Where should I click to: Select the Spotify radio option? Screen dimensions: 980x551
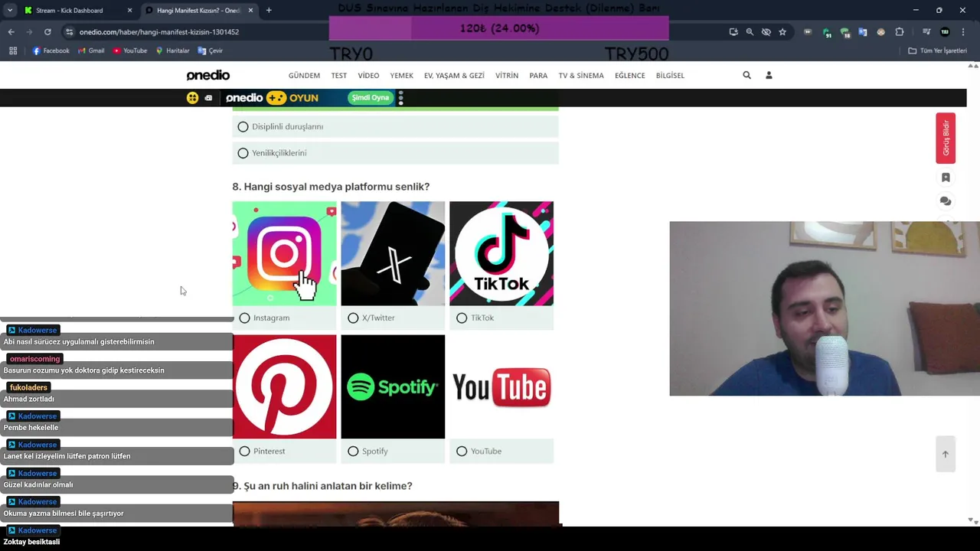(x=353, y=452)
